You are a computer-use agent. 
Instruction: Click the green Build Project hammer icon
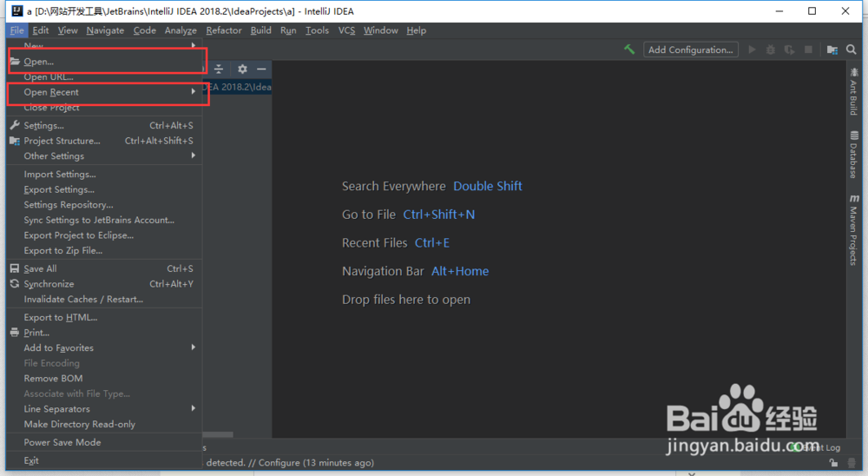coord(629,50)
